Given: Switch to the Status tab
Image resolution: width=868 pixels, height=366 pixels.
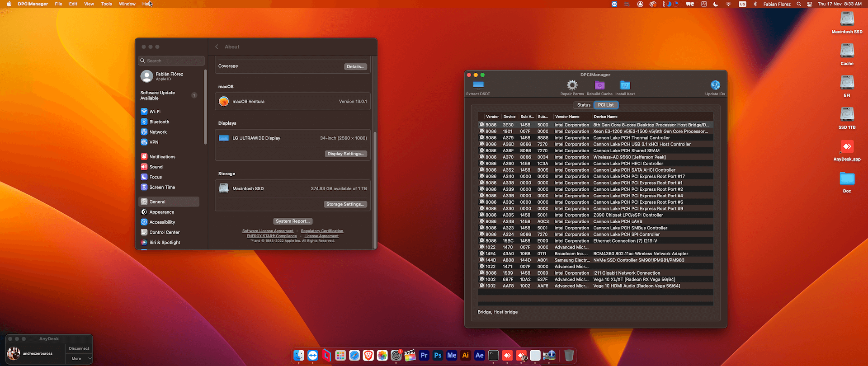Looking at the screenshot, I should coord(584,105).
